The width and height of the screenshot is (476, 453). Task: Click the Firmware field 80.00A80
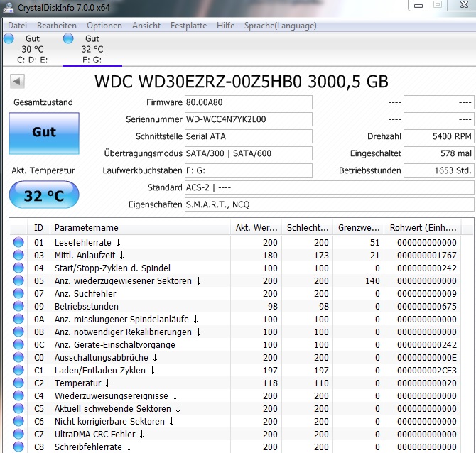click(249, 102)
